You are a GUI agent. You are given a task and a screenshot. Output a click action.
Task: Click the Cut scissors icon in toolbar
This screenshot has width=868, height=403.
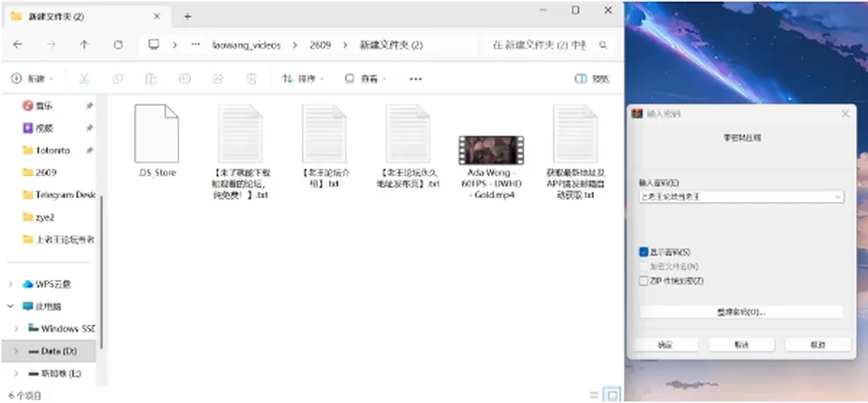(x=84, y=80)
